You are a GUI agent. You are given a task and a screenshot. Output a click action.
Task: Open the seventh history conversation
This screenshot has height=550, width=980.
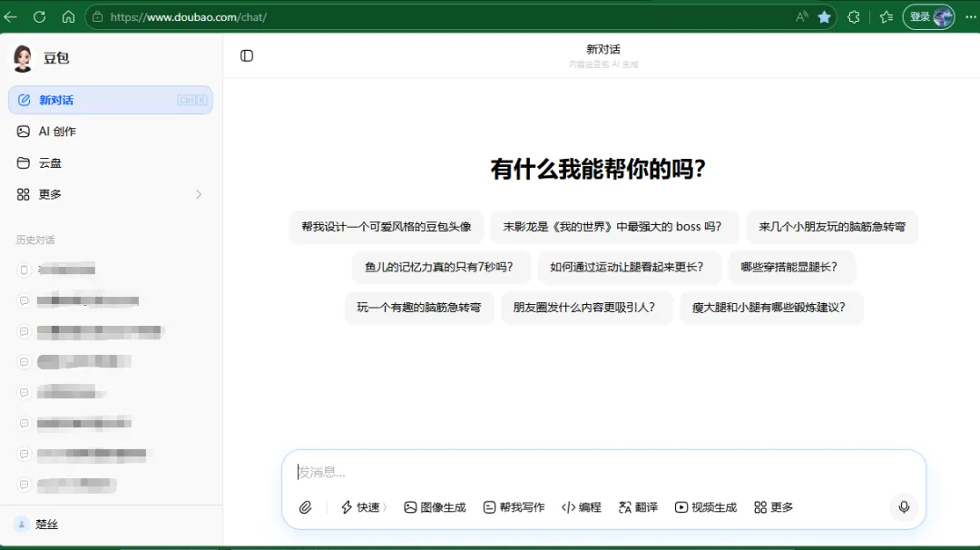pos(111,454)
